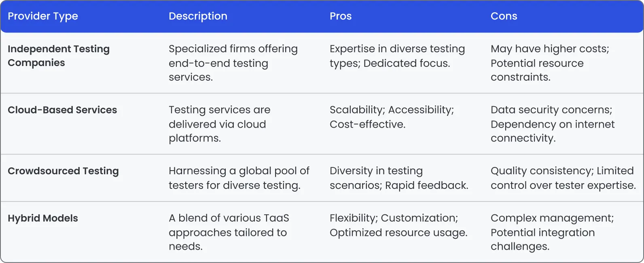Click the "Diversity in testing scenarios" pros cell
This screenshot has width=644, height=263.
pyautogui.click(x=398, y=178)
